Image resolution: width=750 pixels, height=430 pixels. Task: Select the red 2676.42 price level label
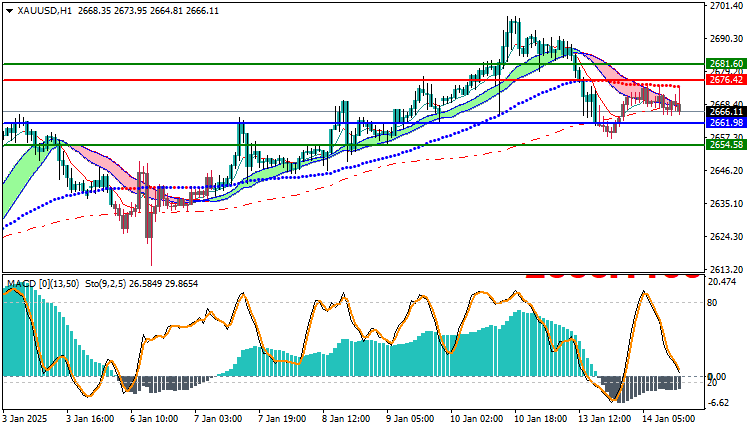pos(726,80)
